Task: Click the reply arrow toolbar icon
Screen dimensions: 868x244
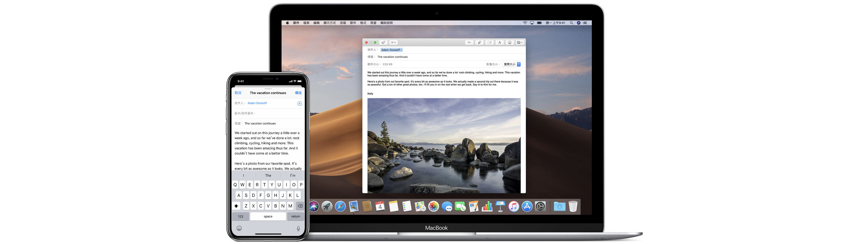Action: [469, 43]
